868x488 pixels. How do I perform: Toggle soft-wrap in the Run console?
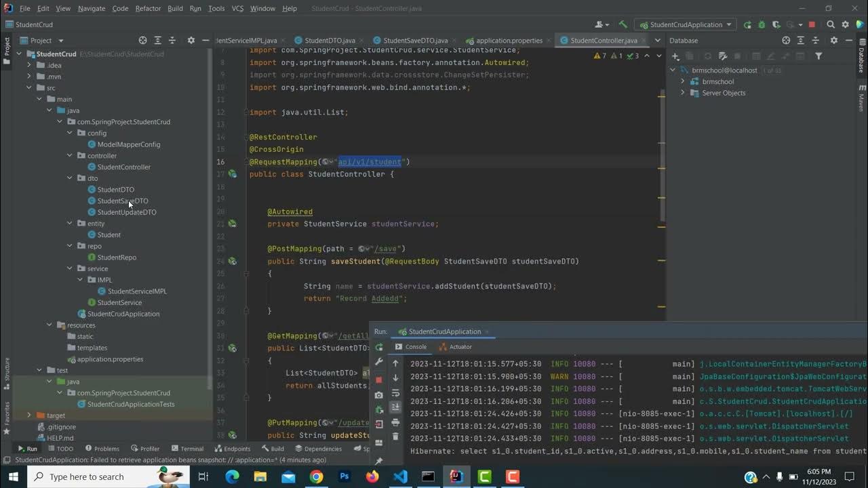pyautogui.click(x=396, y=393)
